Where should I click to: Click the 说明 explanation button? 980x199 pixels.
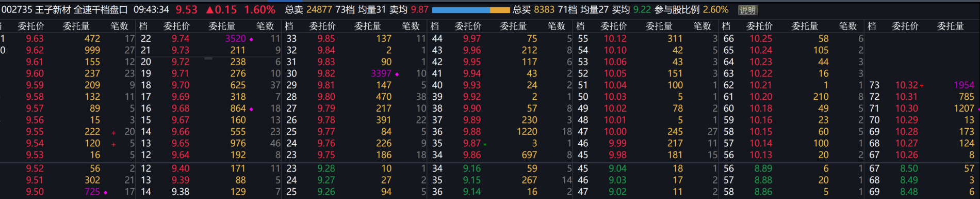click(x=747, y=10)
